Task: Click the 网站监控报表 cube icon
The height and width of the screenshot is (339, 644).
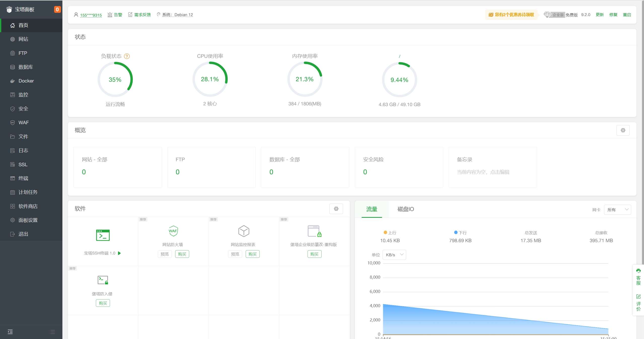Action: point(244,231)
